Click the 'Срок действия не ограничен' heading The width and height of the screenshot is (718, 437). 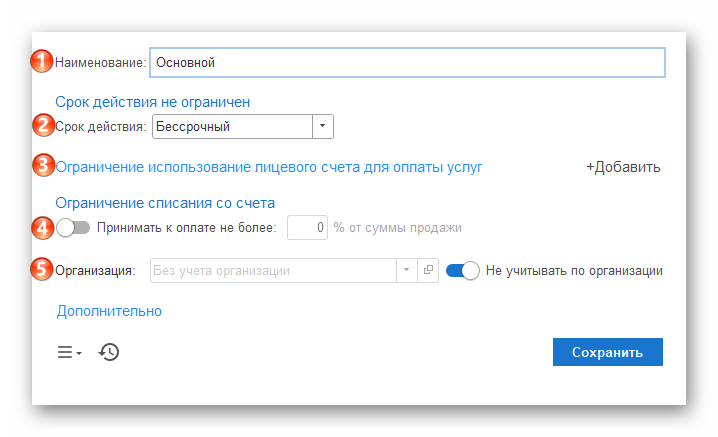click(x=152, y=102)
